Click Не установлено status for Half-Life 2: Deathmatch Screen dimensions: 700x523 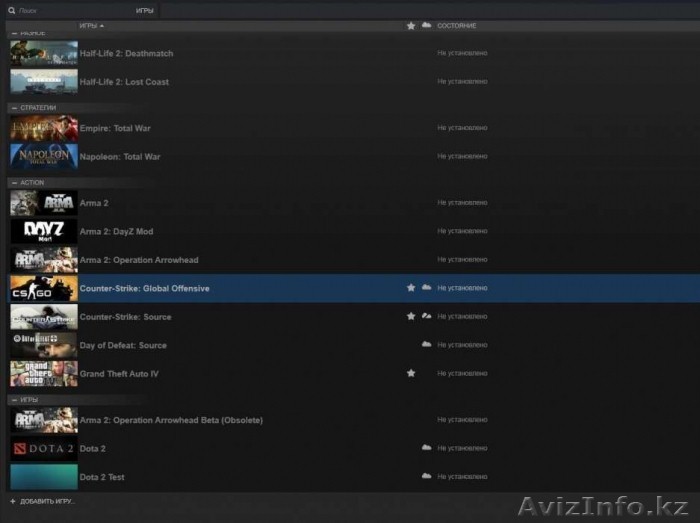tap(462, 53)
